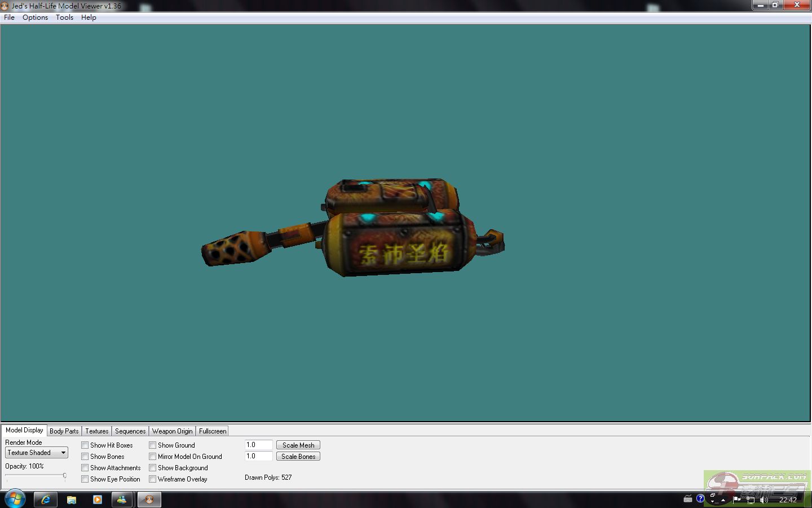This screenshot has width=812, height=508.
Task: Launch Internet Explorer from the taskbar
Action: [46, 500]
